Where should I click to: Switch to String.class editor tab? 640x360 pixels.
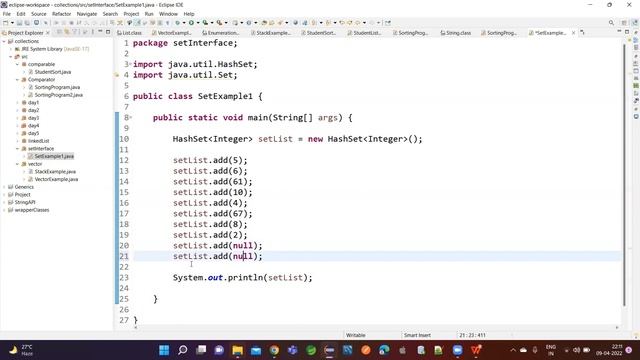click(x=456, y=33)
